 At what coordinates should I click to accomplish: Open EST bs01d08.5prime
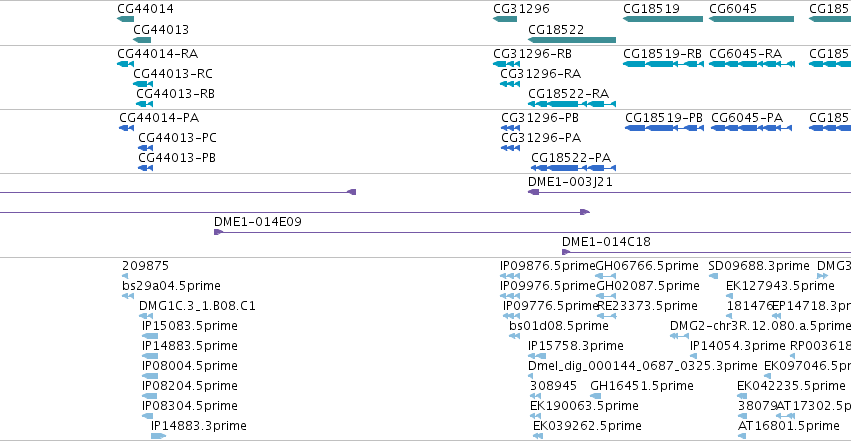[515, 336]
